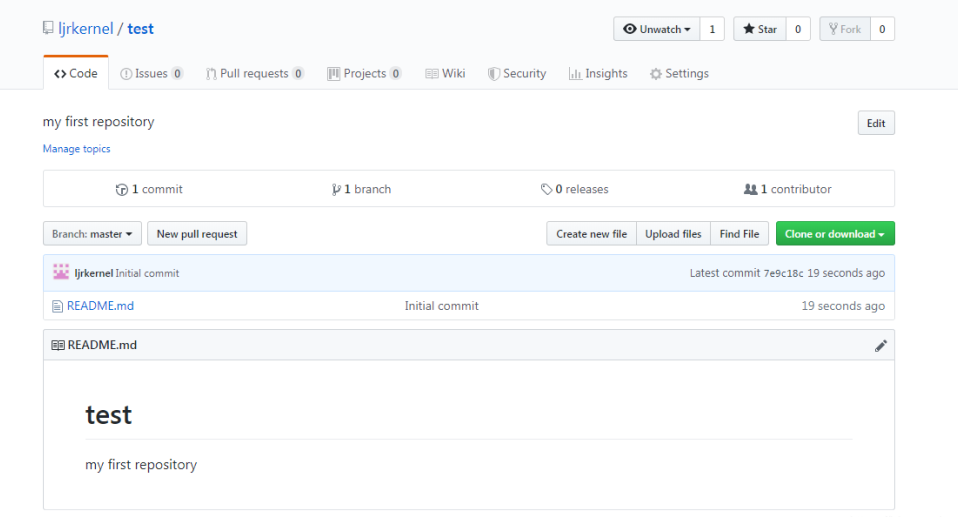Image resolution: width=958 pixels, height=517 pixels.
Task: Open the Security tab
Action: (517, 73)
